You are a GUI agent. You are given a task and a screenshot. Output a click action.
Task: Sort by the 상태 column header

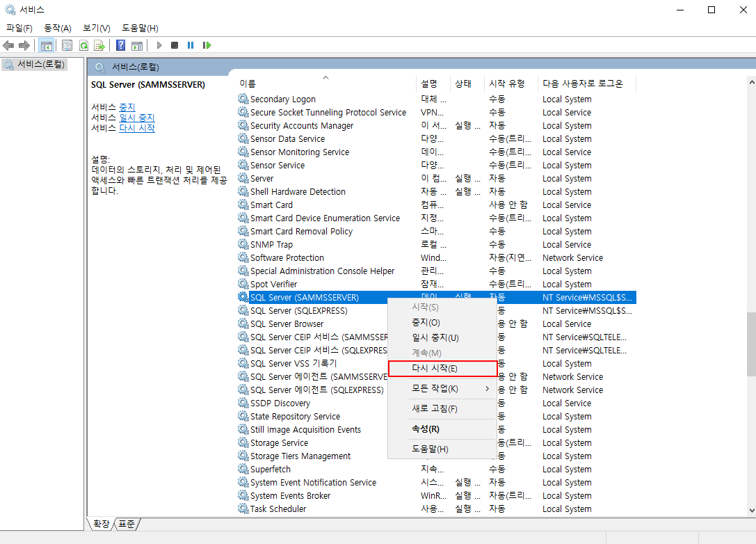[x=467, y=83]
